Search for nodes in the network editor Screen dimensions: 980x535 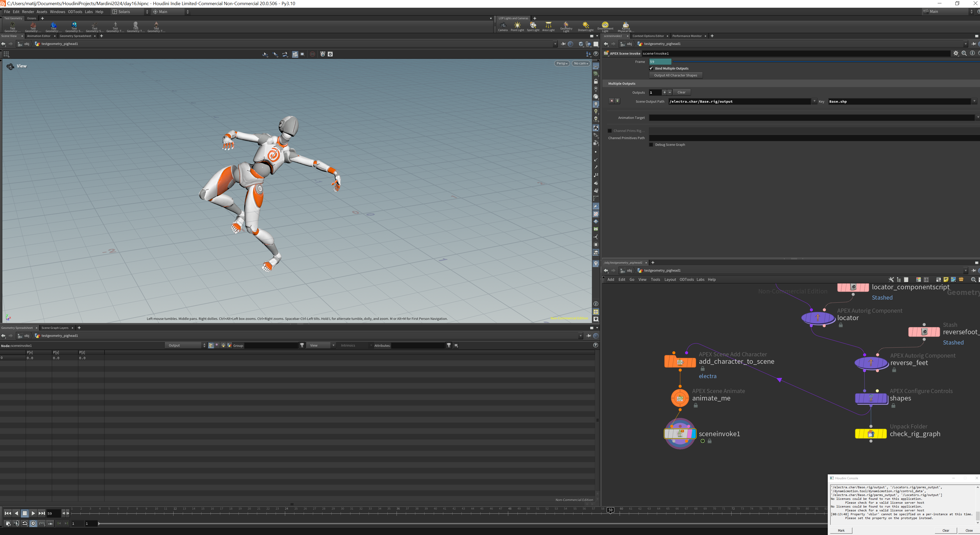(x=973, y=280)
